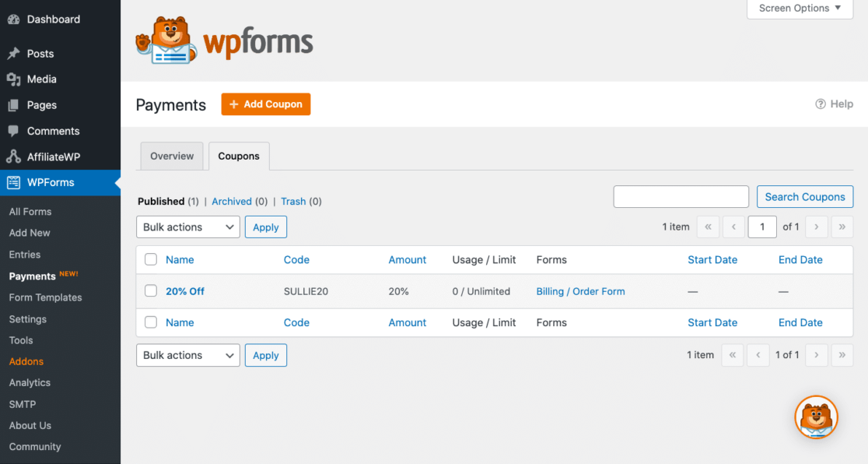Click the Comments speech bubble icon
Viewport: 868px width, 464px height.
point(14,131)
